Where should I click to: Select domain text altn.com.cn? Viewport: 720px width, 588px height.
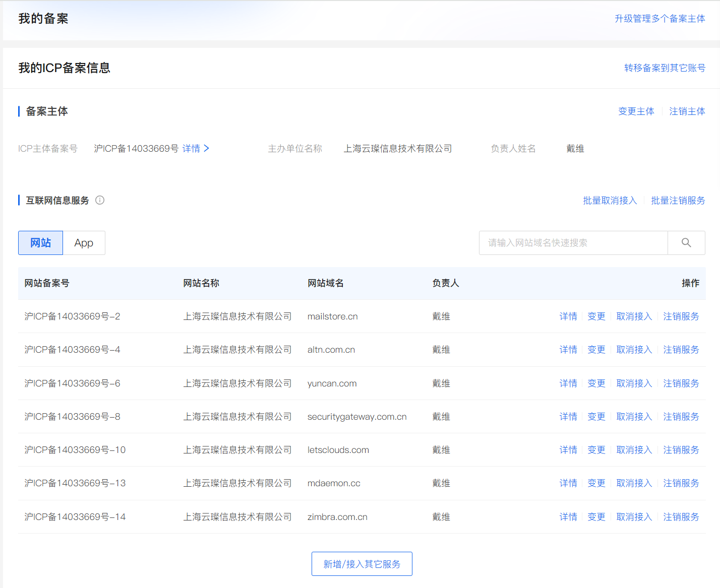coord(331,350)
